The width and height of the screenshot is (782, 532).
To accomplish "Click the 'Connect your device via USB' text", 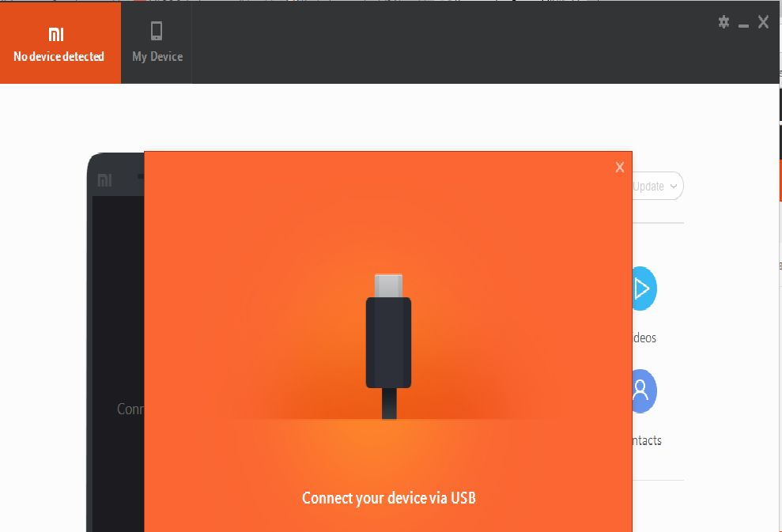I will [388, 498].
